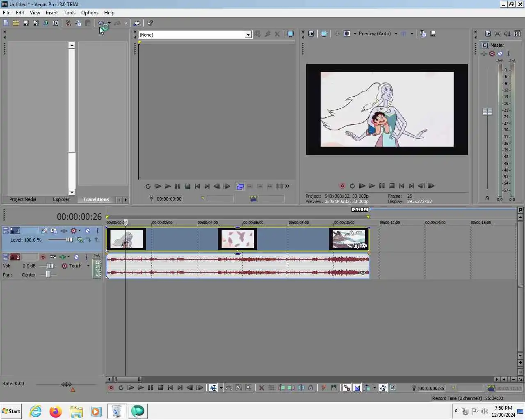Expand the Auto Ripple dropdown arrow
The image size is (525, 420).
374,388
